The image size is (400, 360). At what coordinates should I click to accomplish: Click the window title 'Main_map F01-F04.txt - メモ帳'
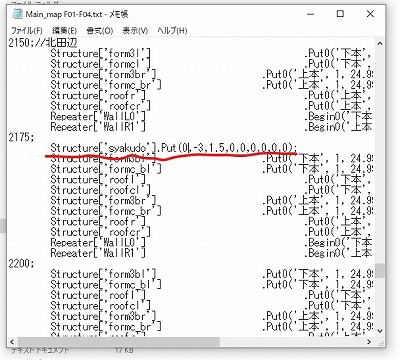pos(77,14)
